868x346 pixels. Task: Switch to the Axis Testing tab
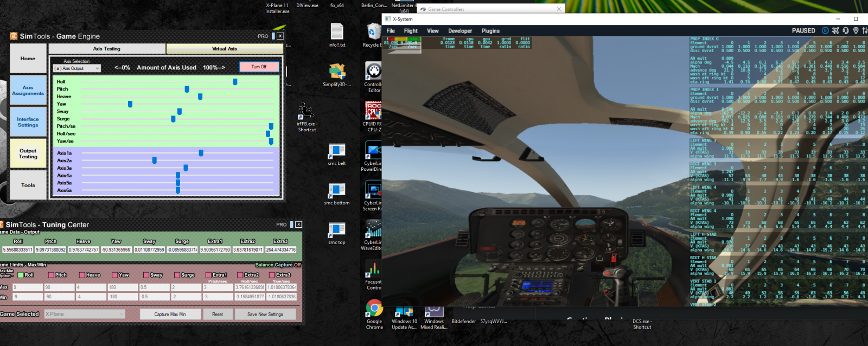click(107, 49)
